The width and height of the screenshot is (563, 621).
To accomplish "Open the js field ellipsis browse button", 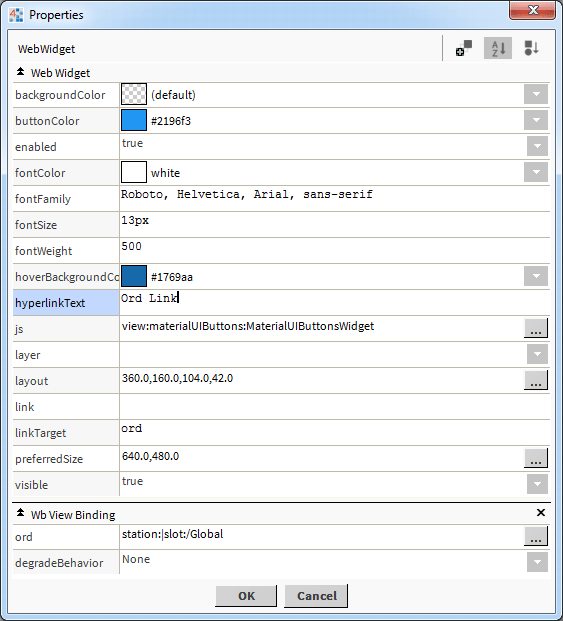I will click(x=536, y=328).
